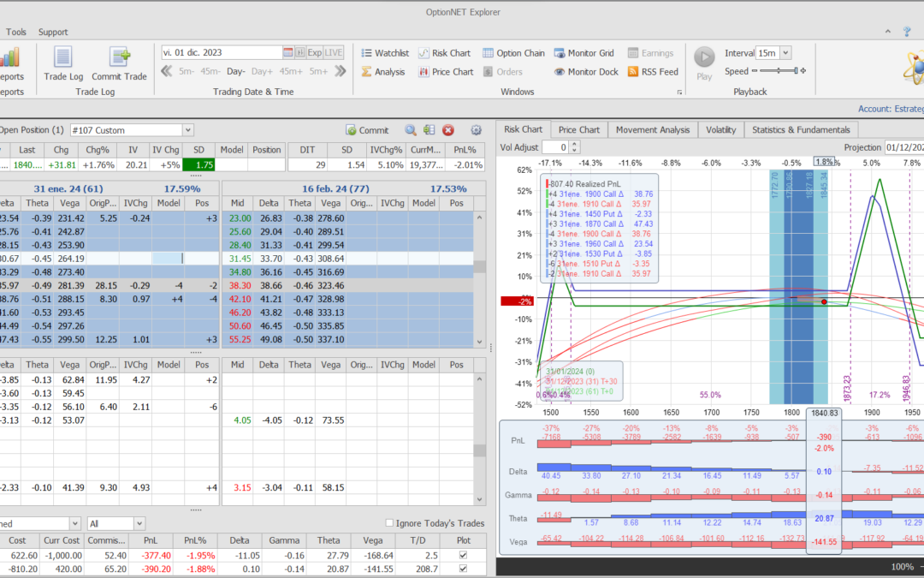Click the option chain scrollbar up arrow

480,217
